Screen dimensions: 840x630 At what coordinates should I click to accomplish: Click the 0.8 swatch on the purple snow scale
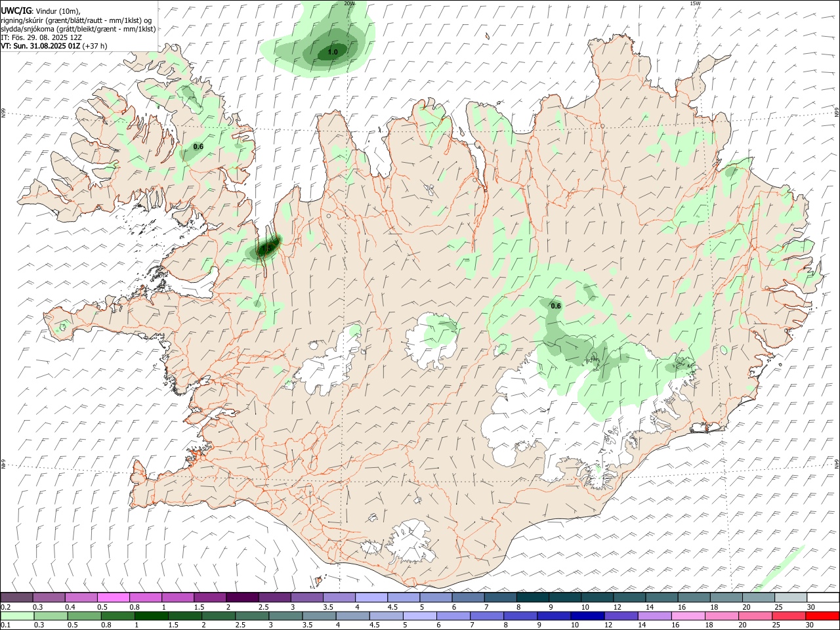[x=146, y=597]
